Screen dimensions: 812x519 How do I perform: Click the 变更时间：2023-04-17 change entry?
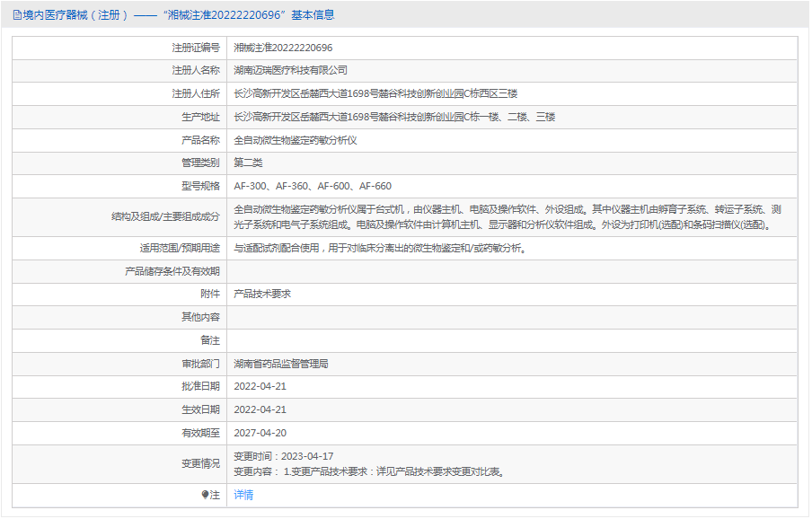(x=283, y=456)
